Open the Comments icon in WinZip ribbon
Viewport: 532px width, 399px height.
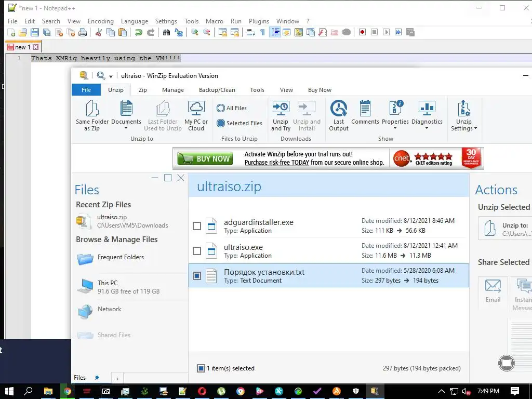[x=365, y=112]
